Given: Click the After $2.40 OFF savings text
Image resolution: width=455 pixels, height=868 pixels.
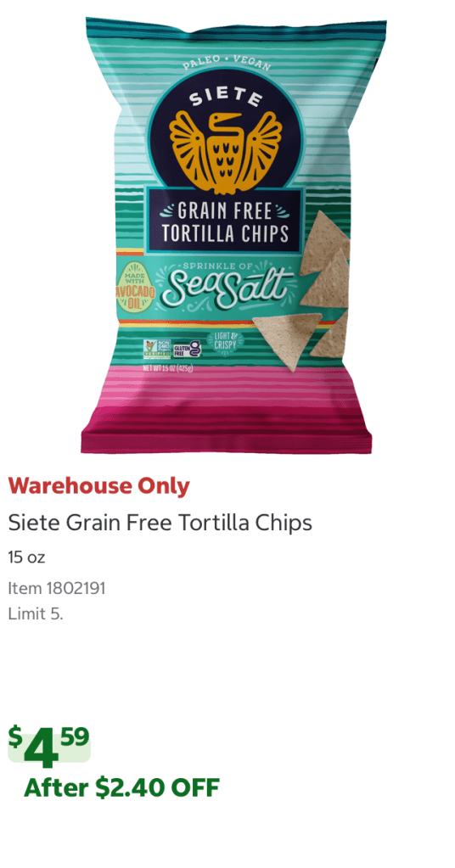Looking at the screenshot, I should (121, 787).
